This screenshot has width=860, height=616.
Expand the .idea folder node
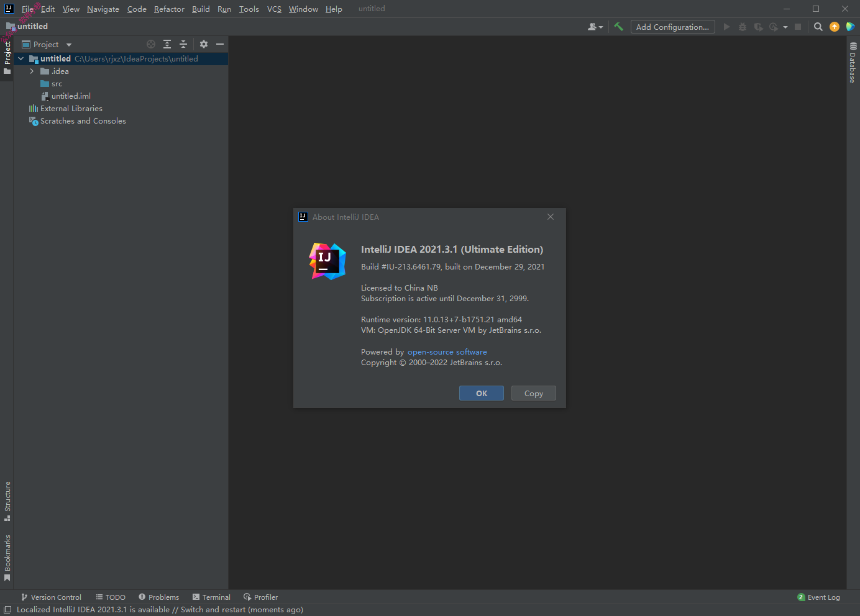point(32,71)
